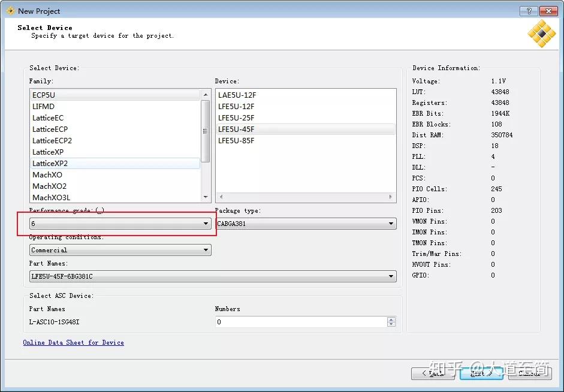The height and width of the screenshot is (392, 564).
Task: Open the Part Names LFE5U-45F-6BG381C dropdown
Action: (213, 276)
